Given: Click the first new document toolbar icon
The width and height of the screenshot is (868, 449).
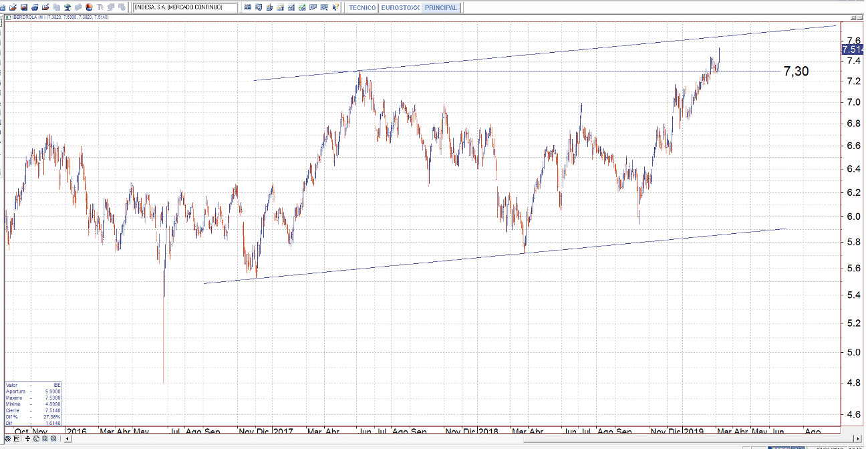Looking at the screenshot, I should 3,7.
